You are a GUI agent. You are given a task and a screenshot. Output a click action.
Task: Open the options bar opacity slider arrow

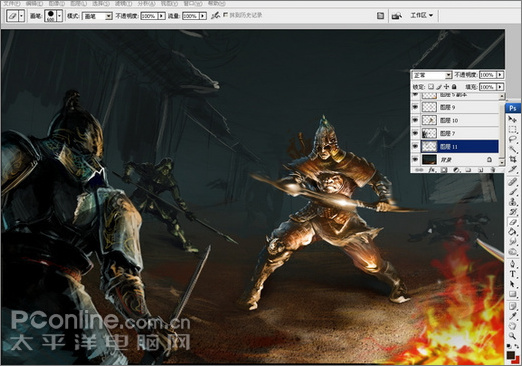click(x=162, y=16)
